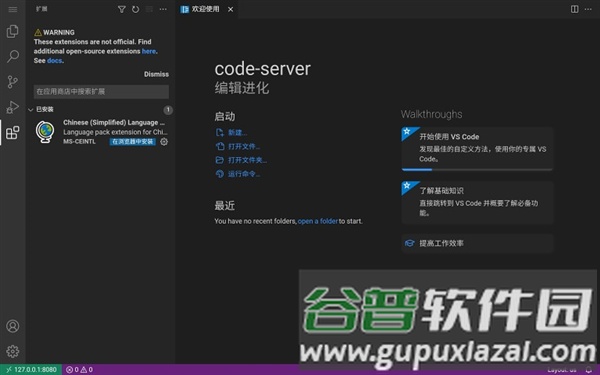
Task: Open the docs link in warning
Action: click(54, 60)
